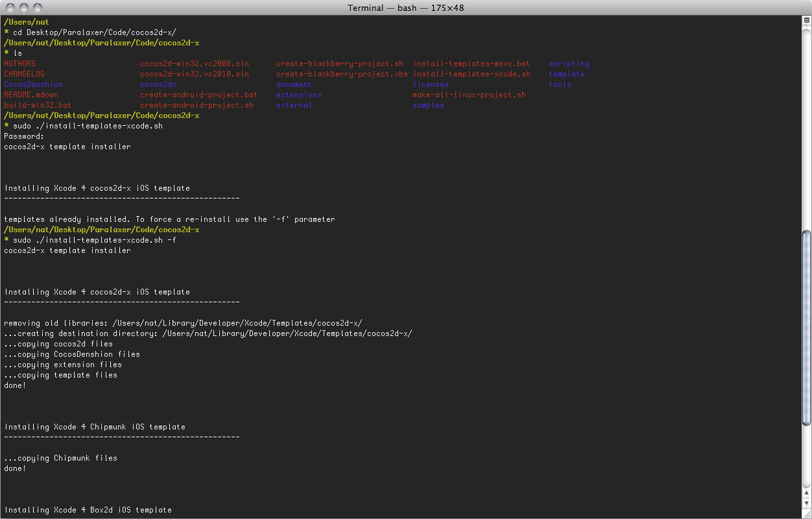Image resolution: width=812 pixels, height=519 pixels.
Task: Click the 'cd Desktop/Paralaxer/Code/cocos2d-x/' command line
Action: (90, 32)
